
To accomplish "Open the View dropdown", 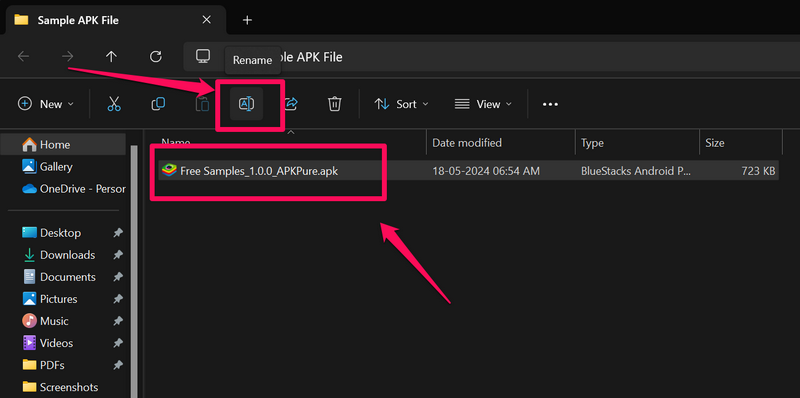I will (x=483, y=104).
